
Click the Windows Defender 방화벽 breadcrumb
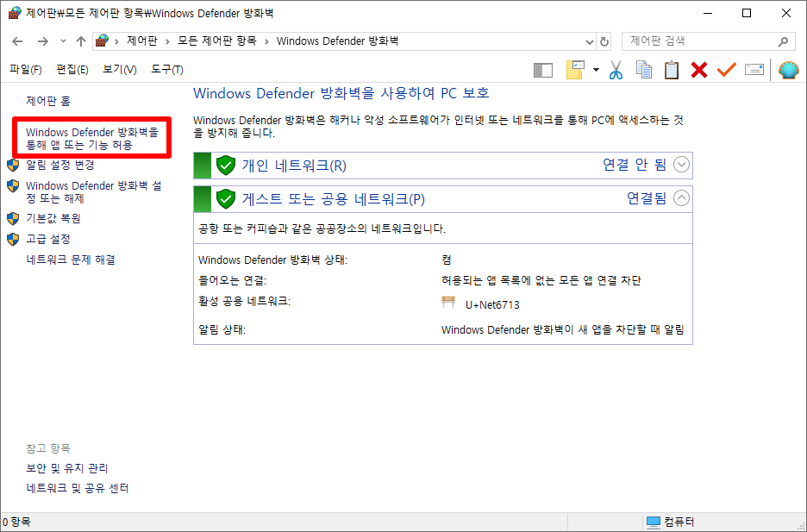[338, 41]
